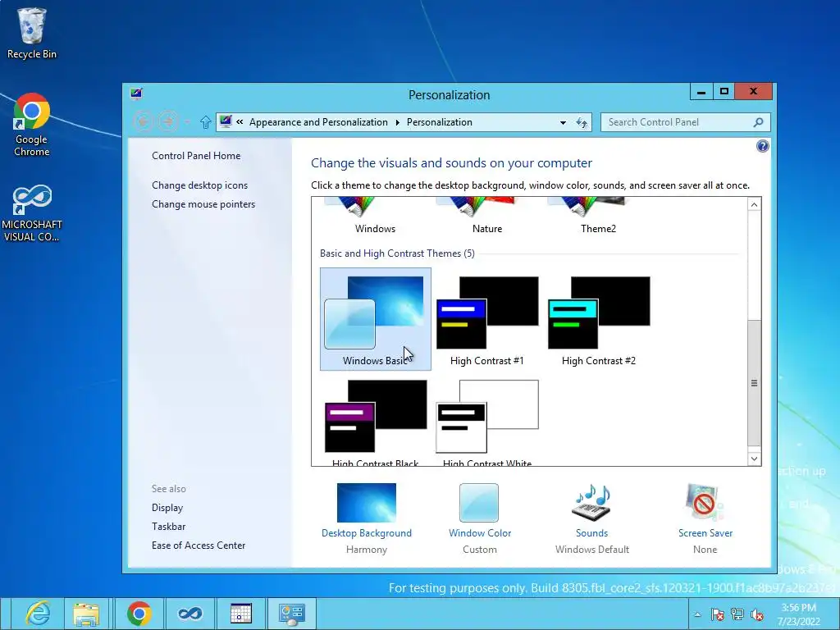The image size is (840, 630).
Task: Click the Basic and High Contrast Themes heading
Action: [397, 253]
